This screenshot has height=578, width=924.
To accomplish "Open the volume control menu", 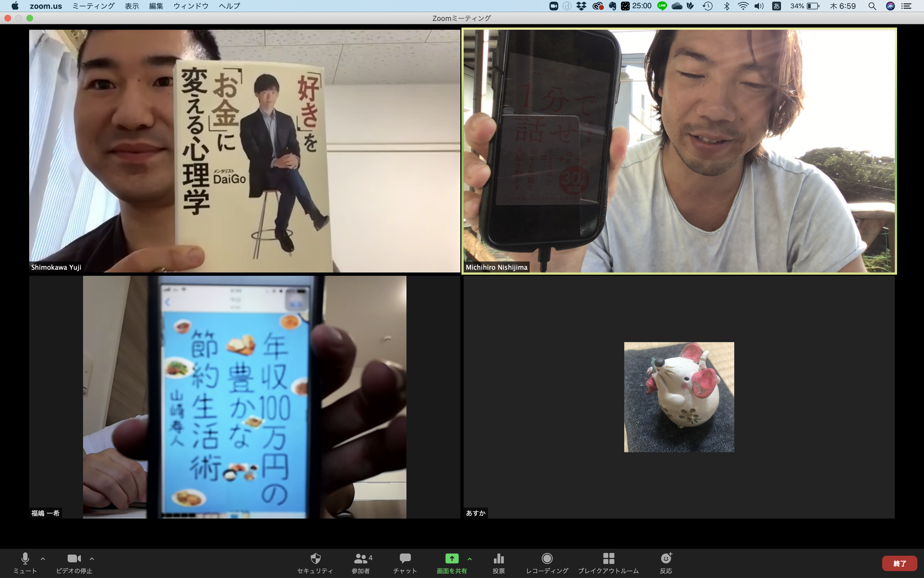I will (x=759, y=6).
